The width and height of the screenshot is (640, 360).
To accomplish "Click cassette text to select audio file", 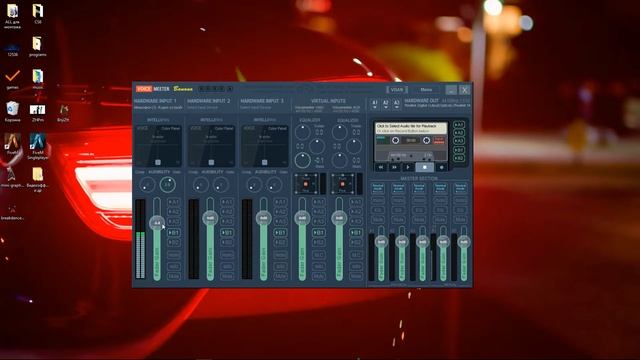I will click(411, 128).
